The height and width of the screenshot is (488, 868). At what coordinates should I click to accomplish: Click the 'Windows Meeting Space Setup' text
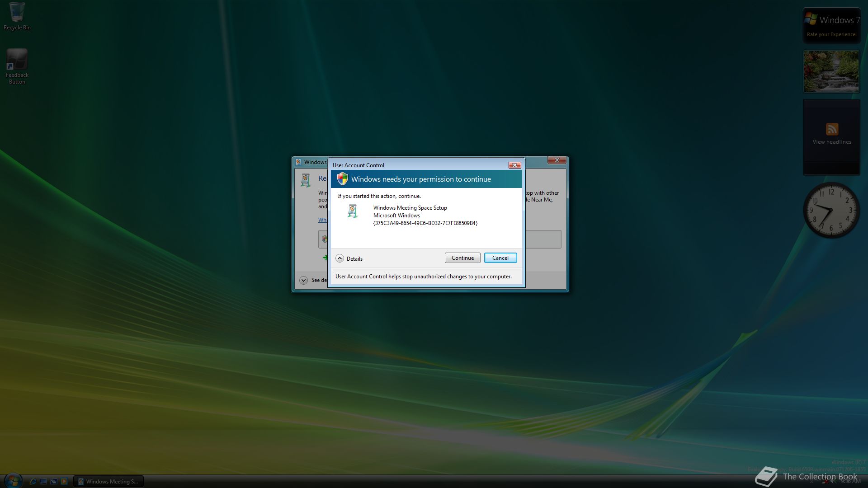[410, 208]
